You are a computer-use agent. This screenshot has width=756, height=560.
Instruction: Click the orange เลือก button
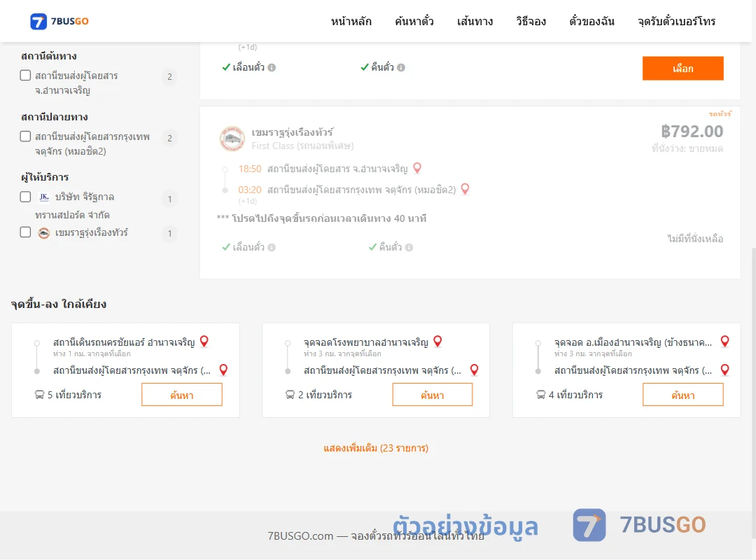682,69
